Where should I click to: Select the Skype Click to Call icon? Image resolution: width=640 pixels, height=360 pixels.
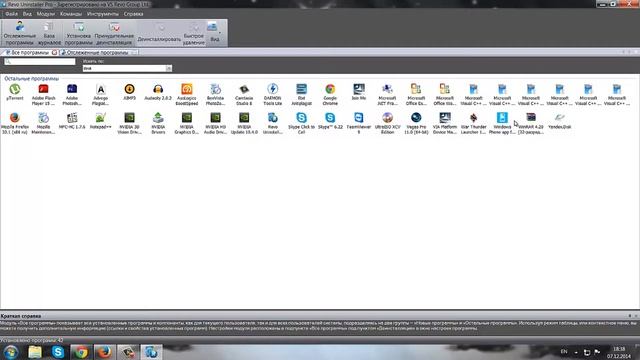tap(301, 118)
